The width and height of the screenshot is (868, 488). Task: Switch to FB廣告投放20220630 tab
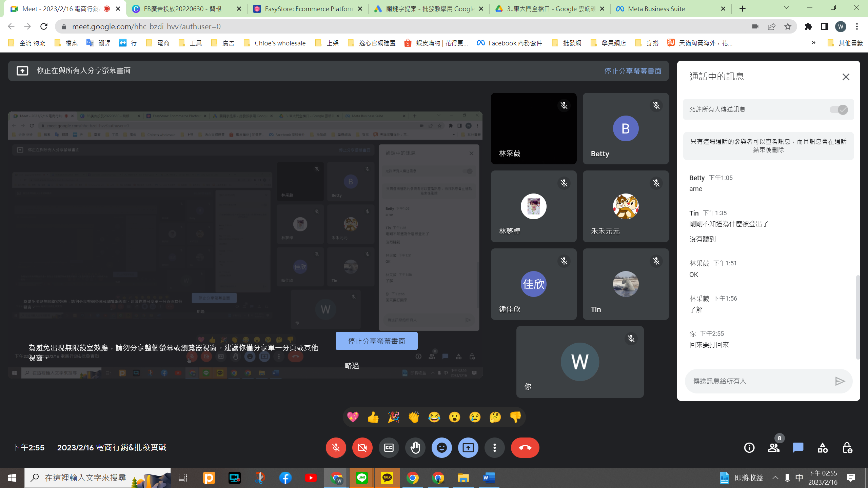click(187, 9)
